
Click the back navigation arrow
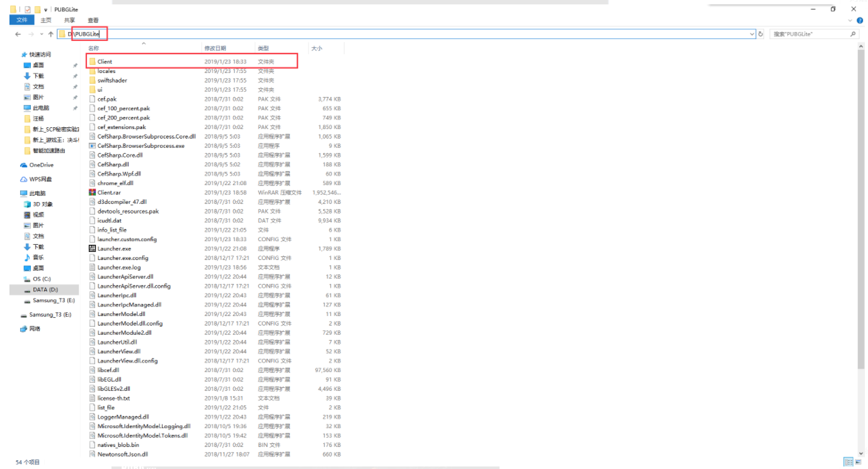tap(18, 34)
